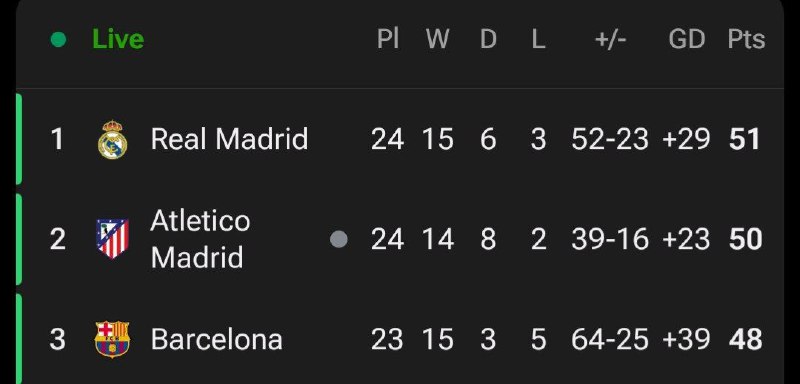Select the +/- goals column header
The height and width of the screenshot is (384, 800).
pos(610,39)
